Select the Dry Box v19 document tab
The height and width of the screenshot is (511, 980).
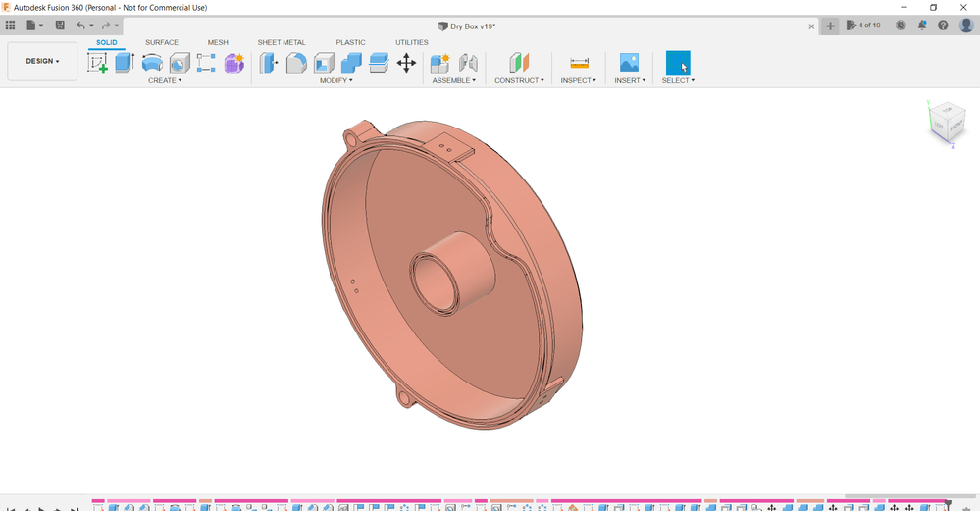466,26
